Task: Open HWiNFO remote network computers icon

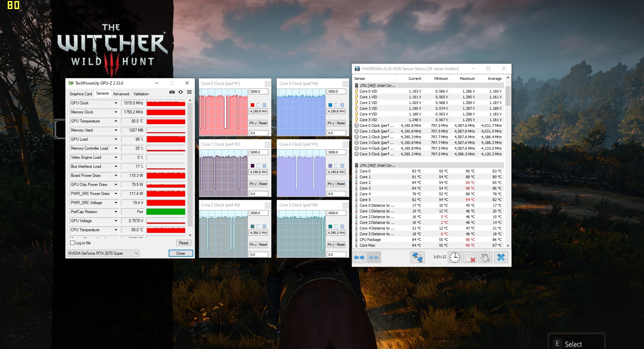Action: [418, 257]
